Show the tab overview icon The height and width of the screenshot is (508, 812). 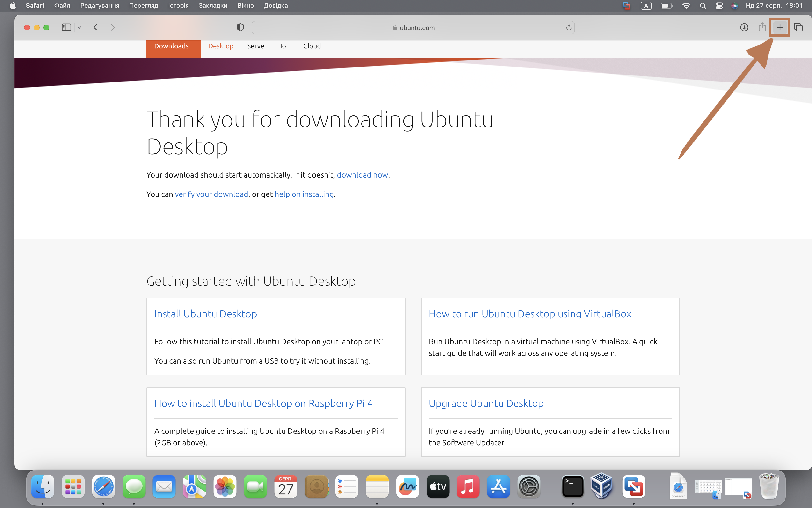click(798, 27)
